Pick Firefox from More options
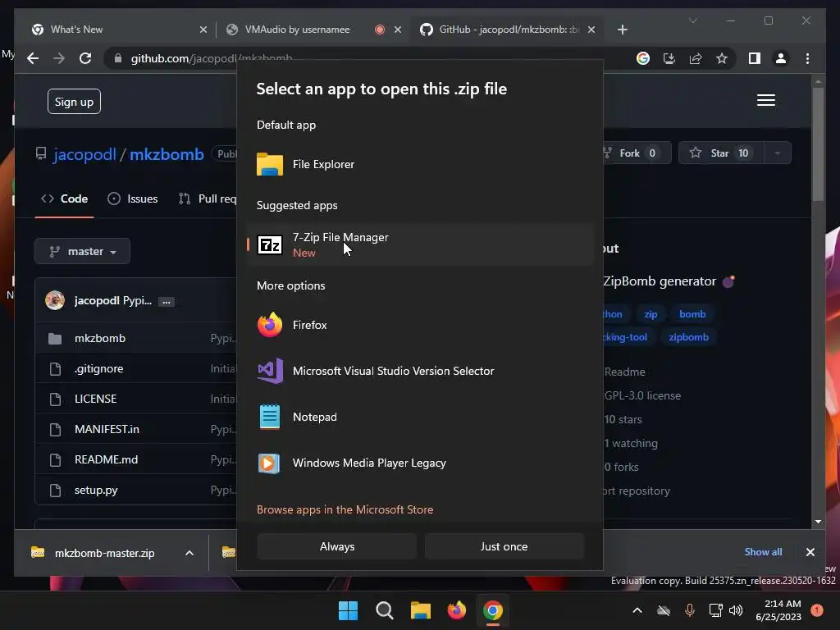The height and width of the screenshot is (630, 840). (420, 325)
